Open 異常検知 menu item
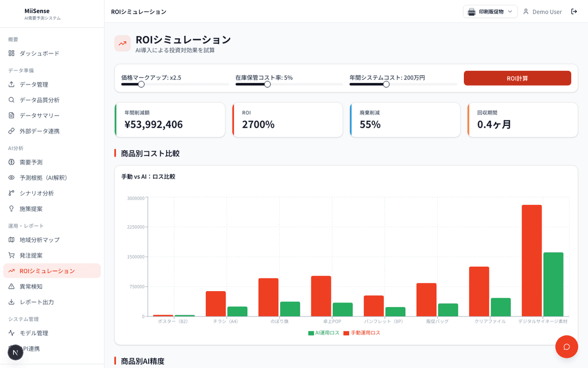This screenshot has width=588, height=368. point(52,287)
